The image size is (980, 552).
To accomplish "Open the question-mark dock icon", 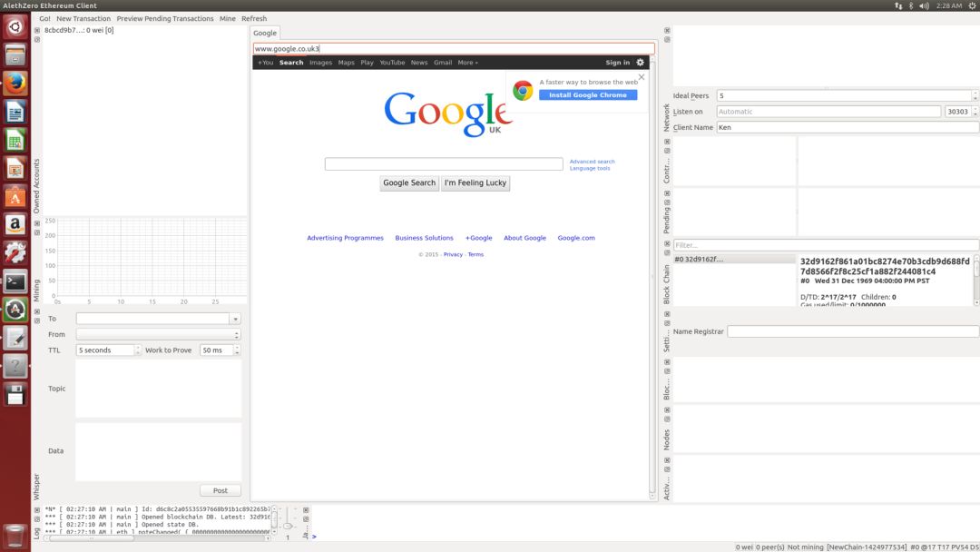I will (15, 366).
